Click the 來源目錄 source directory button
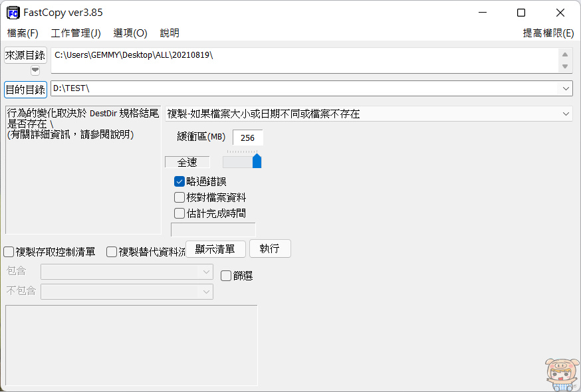581x392 pixels. (25, 55)
